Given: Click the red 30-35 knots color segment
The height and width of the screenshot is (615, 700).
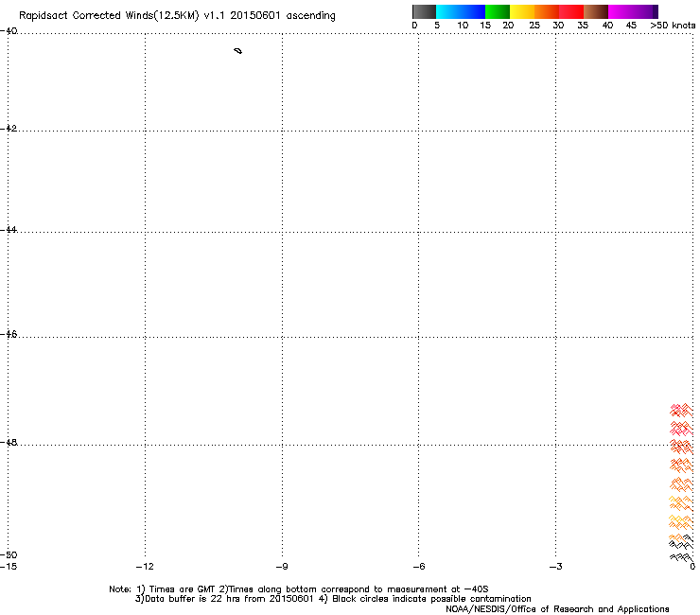Looking at the screenshot, I should pyautogui.click(x=571, y=11).
